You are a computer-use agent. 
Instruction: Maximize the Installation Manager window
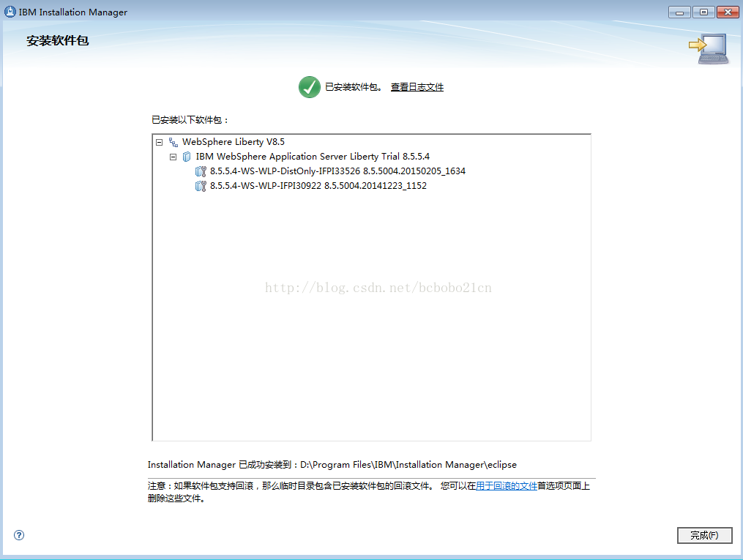pyautogui.click(x=703, y=12)
